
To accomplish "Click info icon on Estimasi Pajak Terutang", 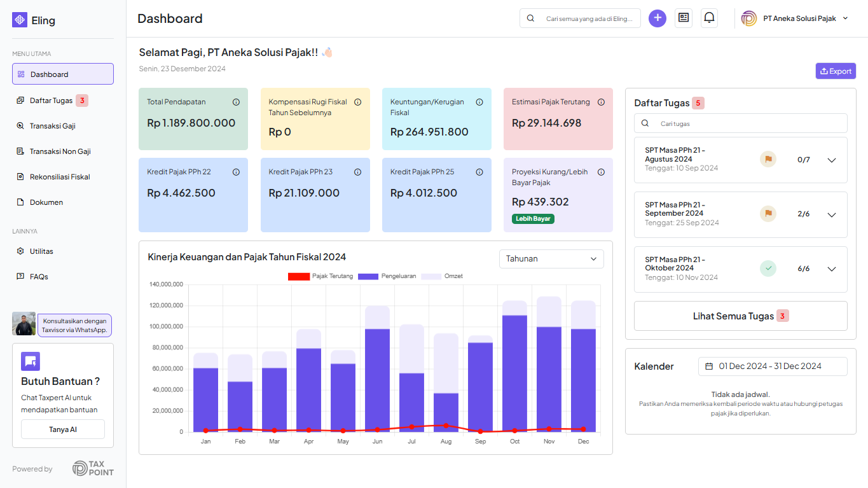I will coord(601,102).
